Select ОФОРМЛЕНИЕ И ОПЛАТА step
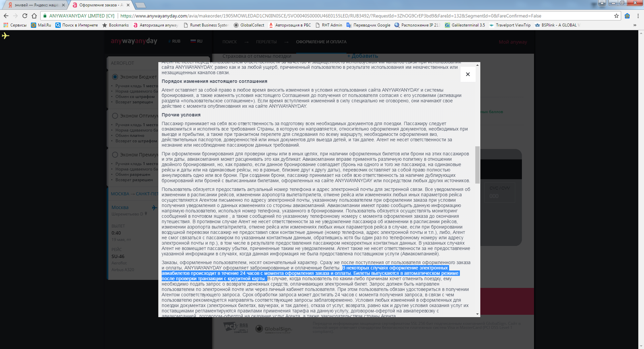Viewport: 644px width, 349px height. (x=321, y=42)
